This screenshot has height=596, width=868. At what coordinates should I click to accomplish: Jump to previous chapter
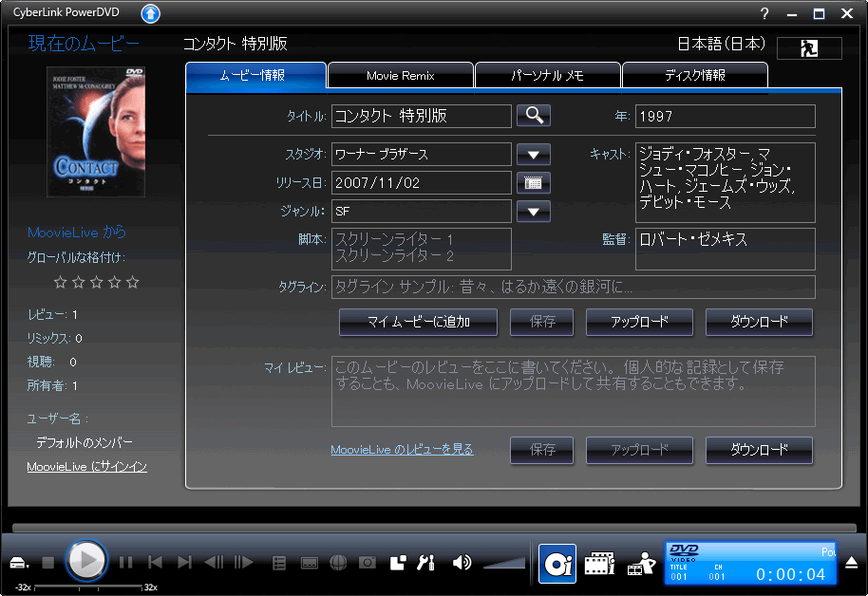[156, 563]
